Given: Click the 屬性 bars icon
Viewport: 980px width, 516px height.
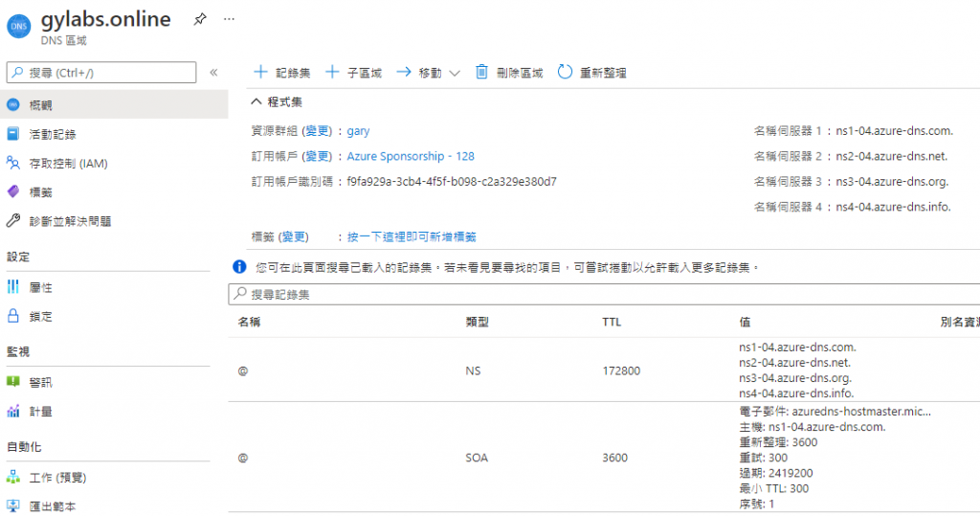Looking at the screenshot, I should point(13,286).
